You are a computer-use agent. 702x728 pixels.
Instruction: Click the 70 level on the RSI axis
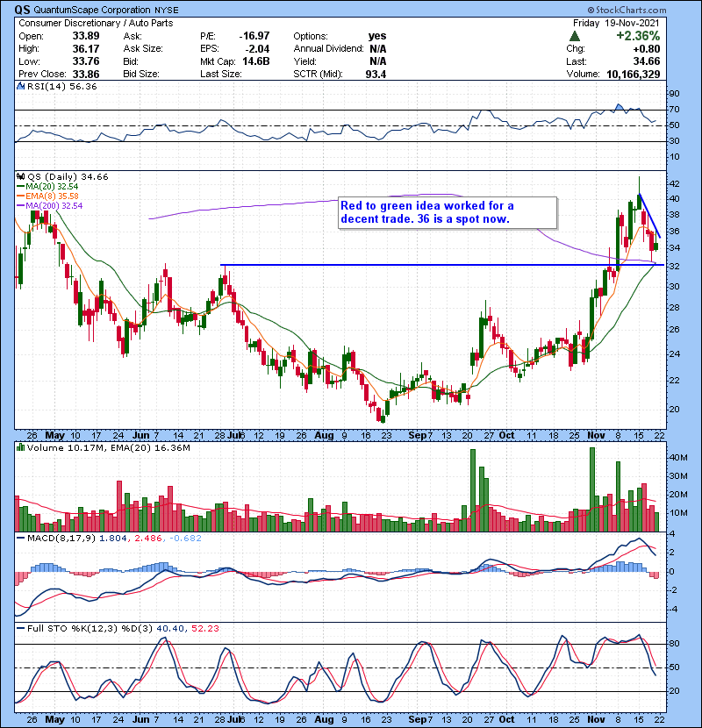coord(674,110)
